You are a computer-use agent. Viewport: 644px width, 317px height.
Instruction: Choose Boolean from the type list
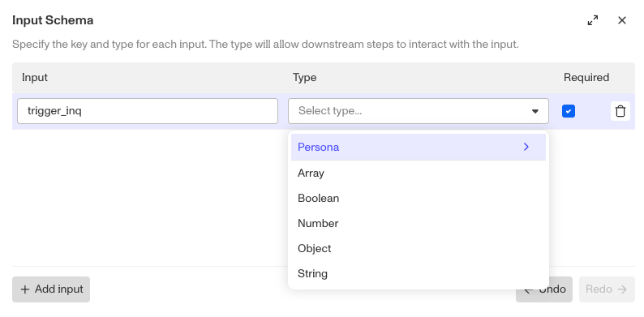click(418, 198)
